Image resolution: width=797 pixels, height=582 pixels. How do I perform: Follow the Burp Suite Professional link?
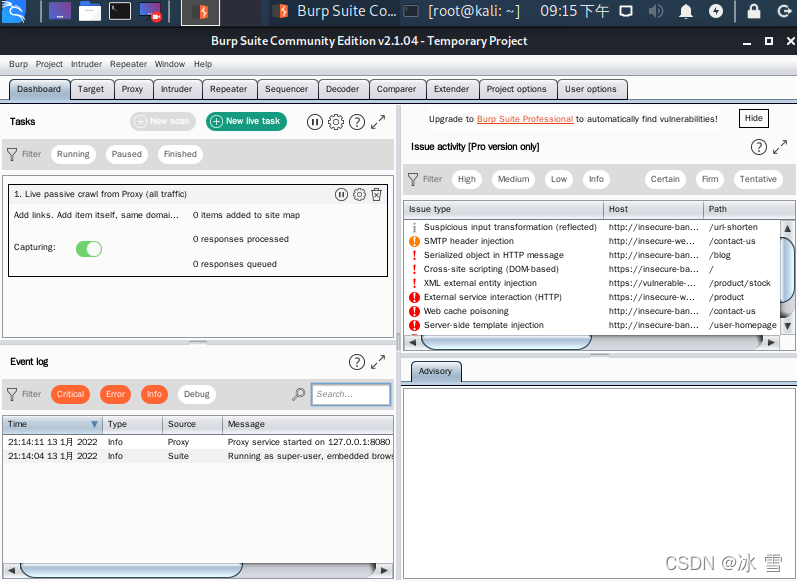[525, 119]
